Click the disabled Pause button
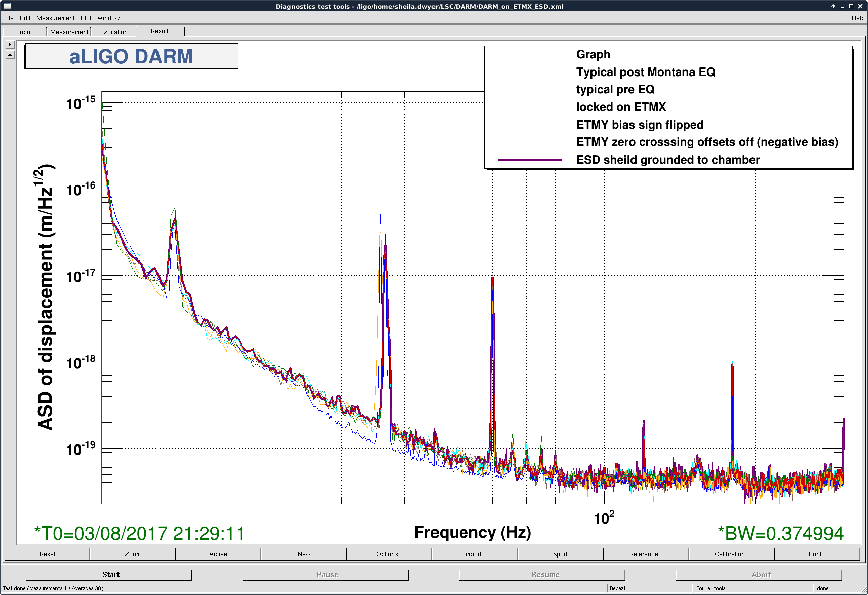Screen dimensions: 868x595 [326, 575]
